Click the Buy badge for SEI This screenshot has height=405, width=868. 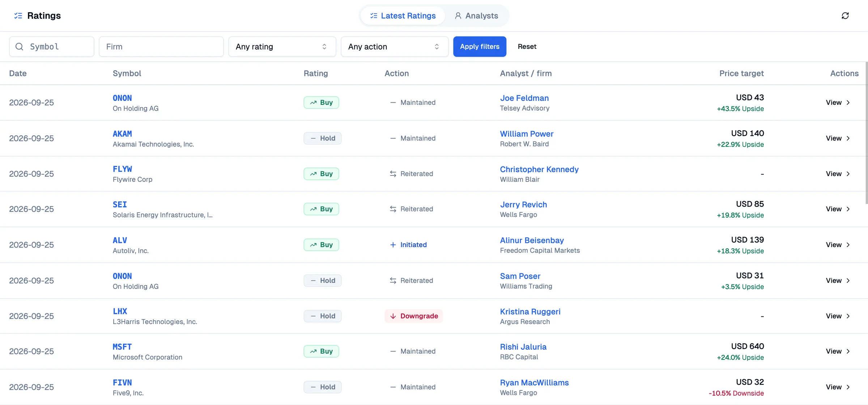coord(321,209)
